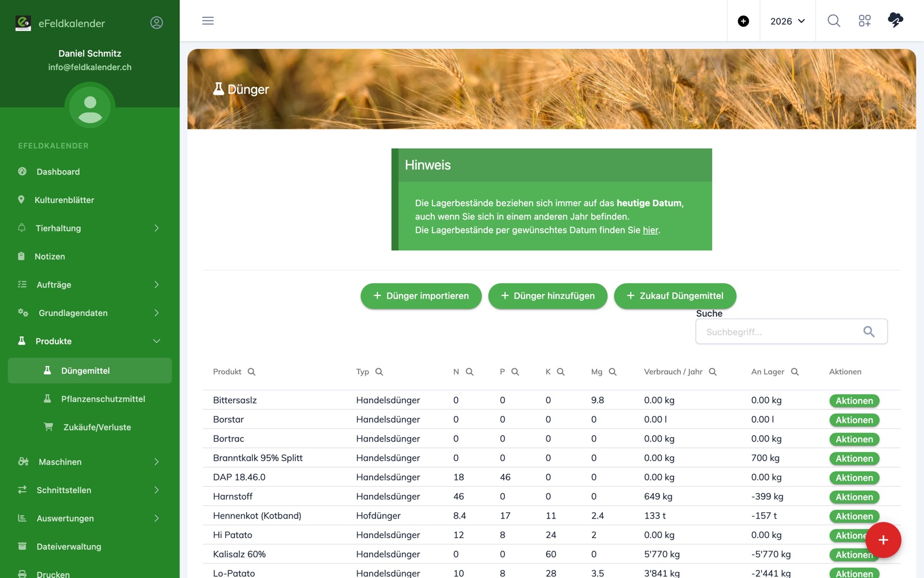Click the DAP 18.46.0 product name

point(239,477)
